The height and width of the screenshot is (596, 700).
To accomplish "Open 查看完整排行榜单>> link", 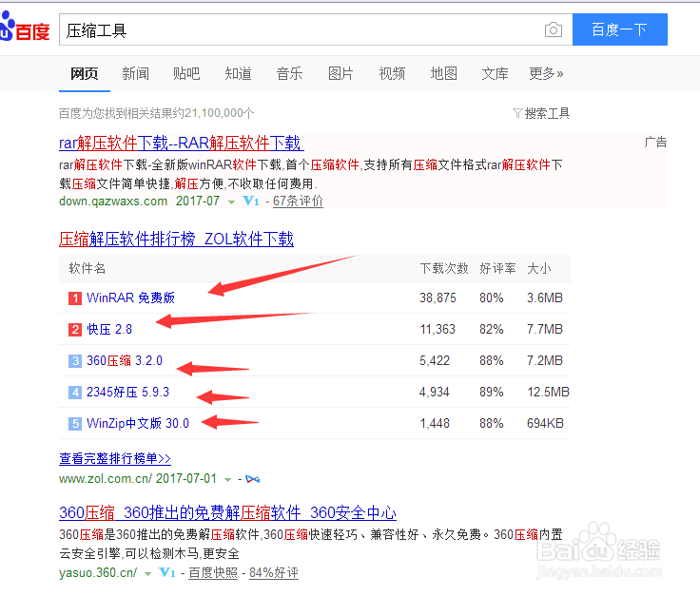I will [115, 458].
